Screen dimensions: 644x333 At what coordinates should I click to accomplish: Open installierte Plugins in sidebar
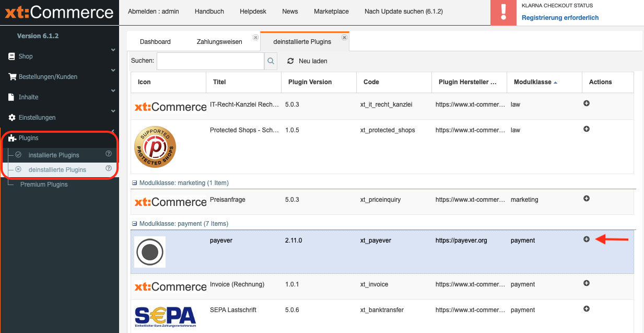[54, 155]
